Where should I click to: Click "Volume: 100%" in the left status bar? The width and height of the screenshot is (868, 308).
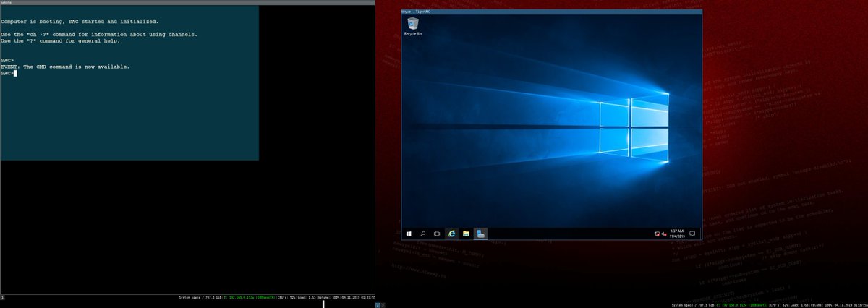[x=328, y=297]
